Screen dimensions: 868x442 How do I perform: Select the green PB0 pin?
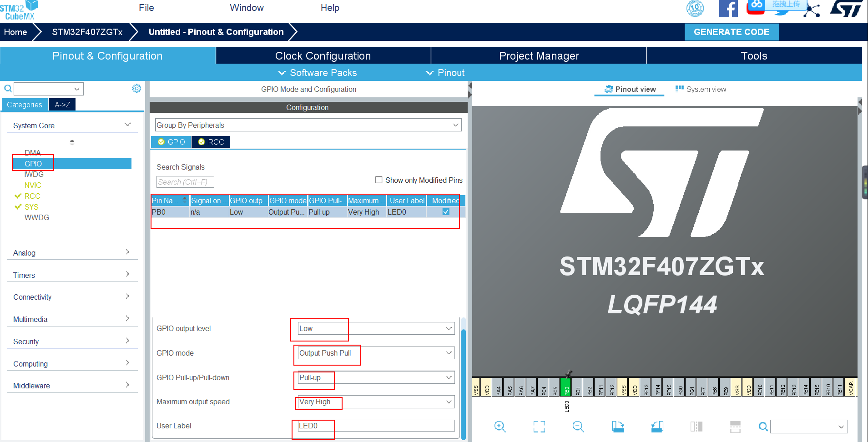tap(566, 387)
